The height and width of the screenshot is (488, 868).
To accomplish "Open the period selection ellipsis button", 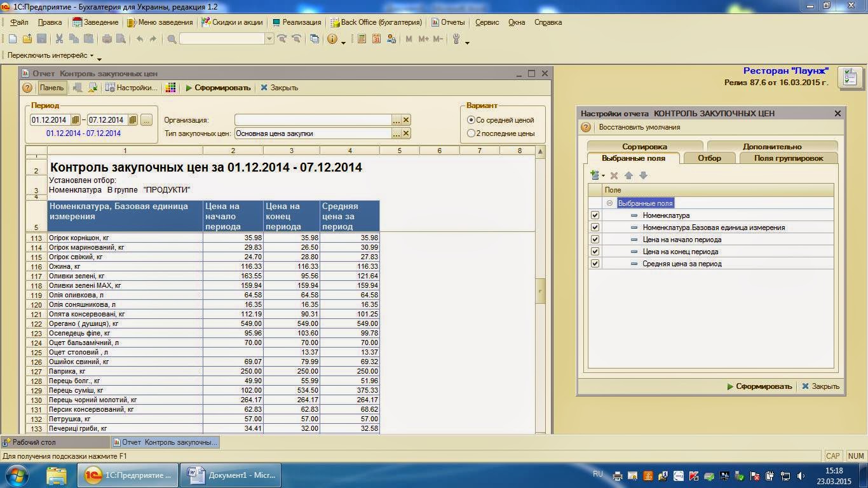I will tap(146, 119).
